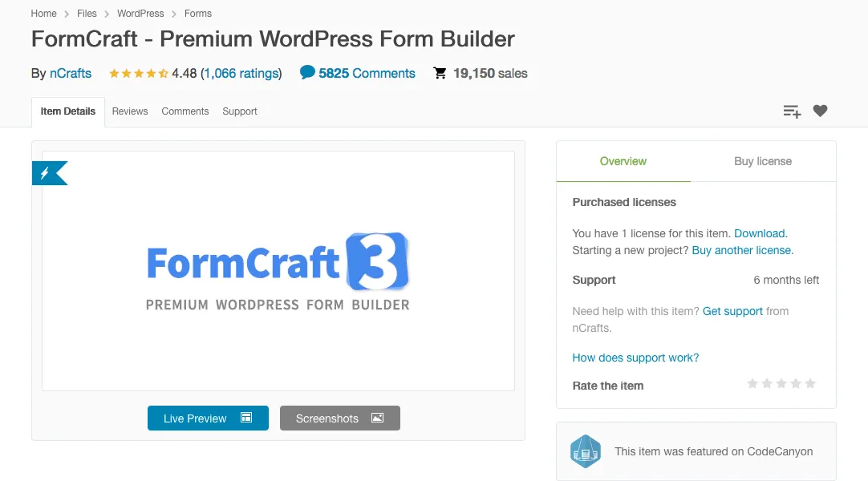Rate the item one star
868x481 pixels.
click(752, 383)
